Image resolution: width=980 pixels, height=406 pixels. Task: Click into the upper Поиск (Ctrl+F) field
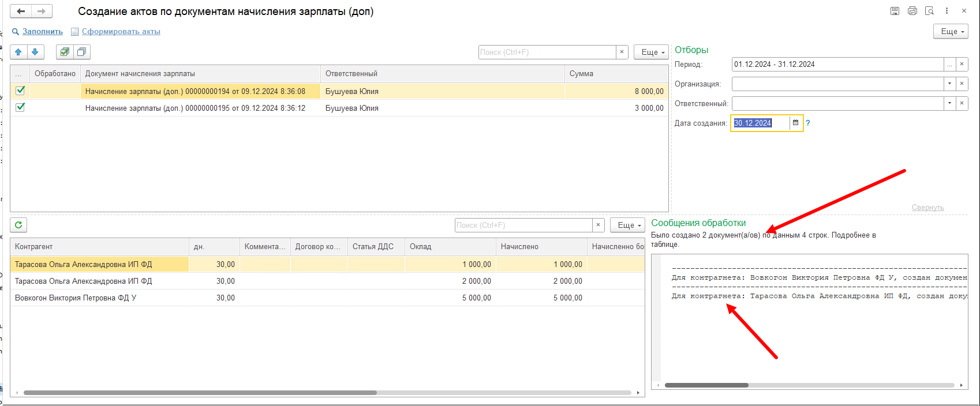547,52
